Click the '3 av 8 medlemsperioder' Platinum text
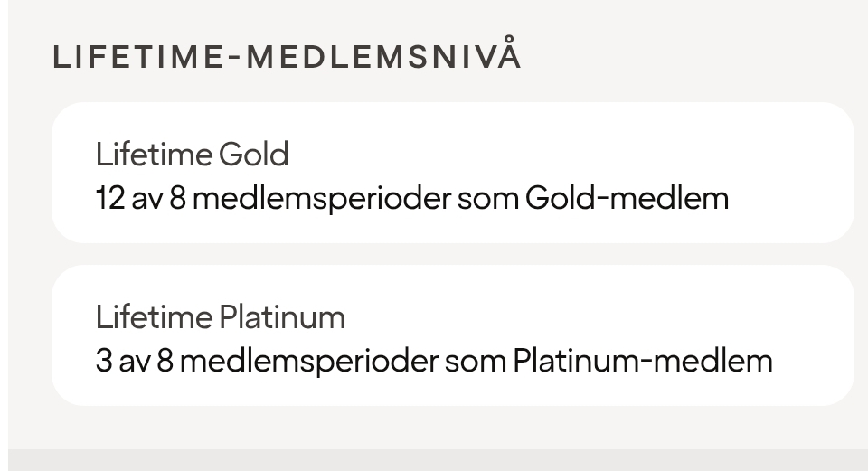Image resolution: width=868 pixels, height=471 pixels. (268, 361)
